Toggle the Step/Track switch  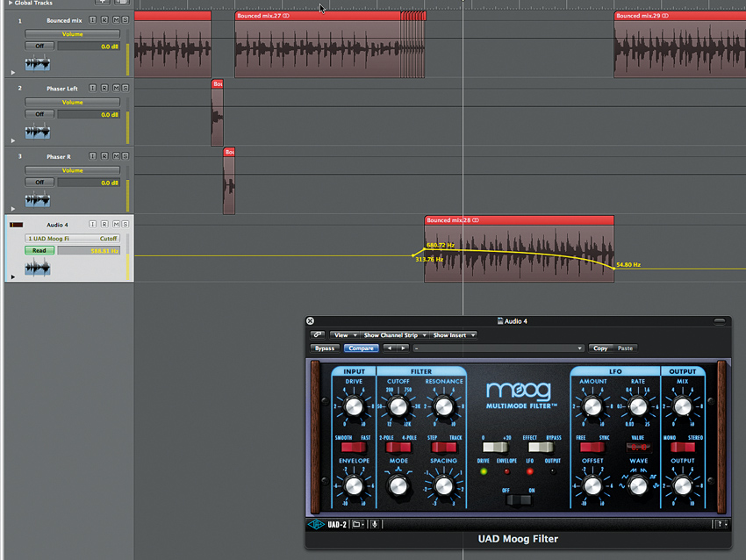(444, 448)
